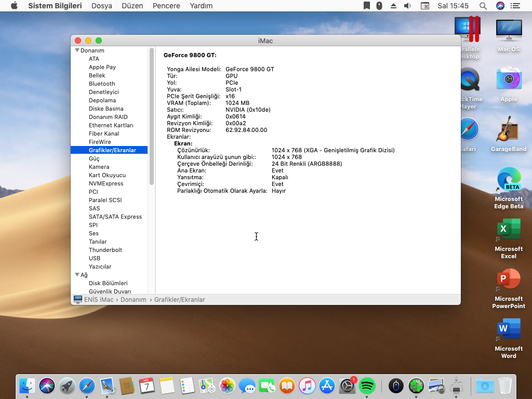The width and height of the screenshot is (532, 399).
Task: Open Siri from the menu bar
Action: tap(500, 6)
